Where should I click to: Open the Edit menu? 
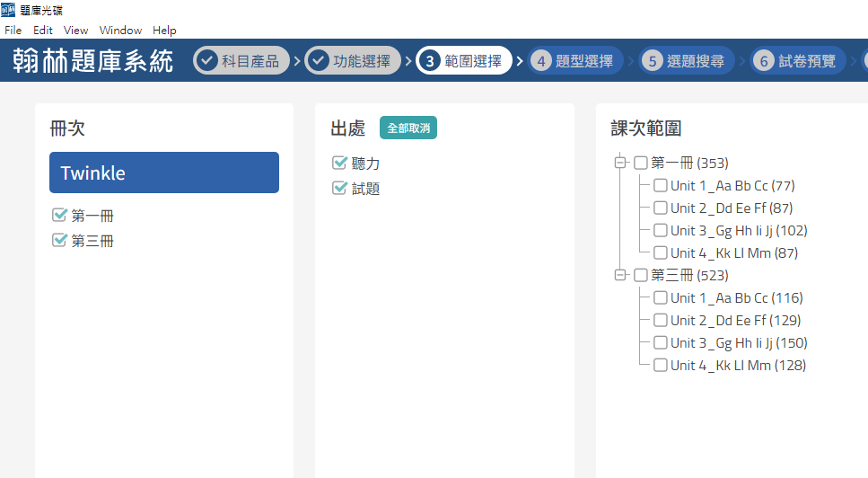point(42,30)
